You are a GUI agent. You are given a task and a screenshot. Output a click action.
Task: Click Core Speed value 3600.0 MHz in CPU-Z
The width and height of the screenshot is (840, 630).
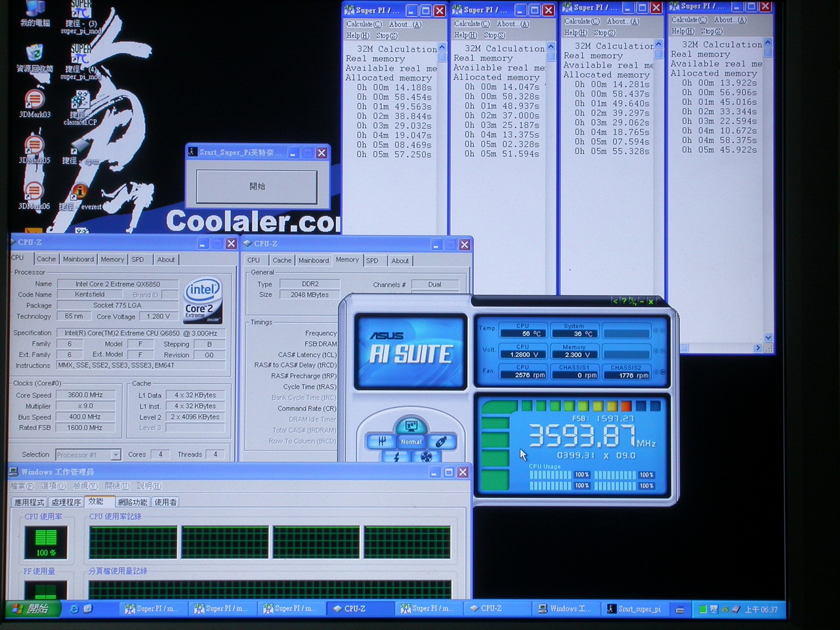point(86,395)
